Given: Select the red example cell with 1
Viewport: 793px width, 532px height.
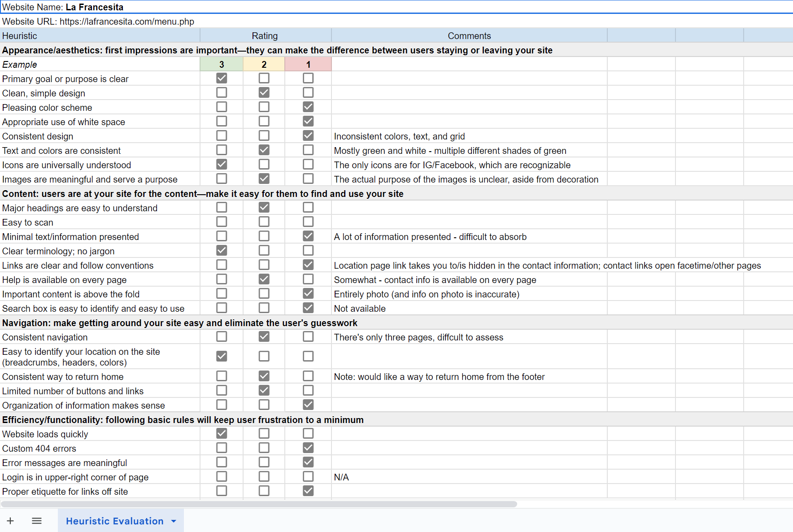Looking at the screenshot, I should point(308,64).
